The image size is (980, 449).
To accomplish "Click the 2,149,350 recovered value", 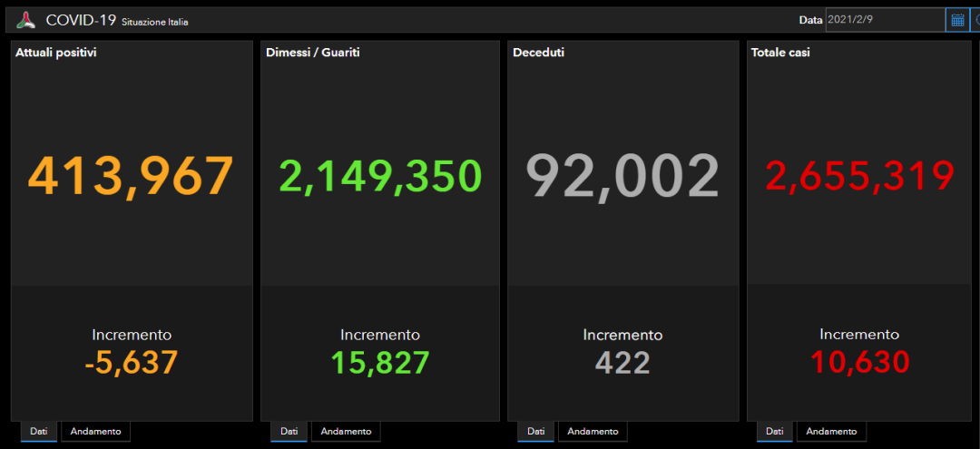I will click(x=380, y=176).
